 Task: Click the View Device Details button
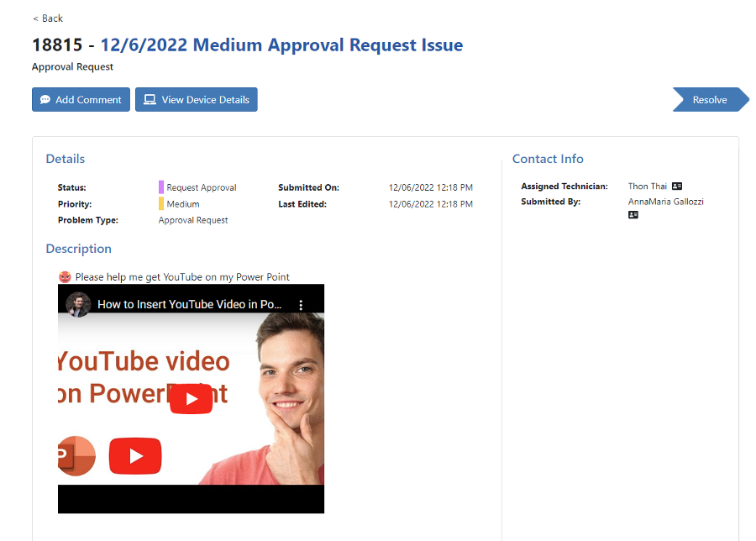197,99
